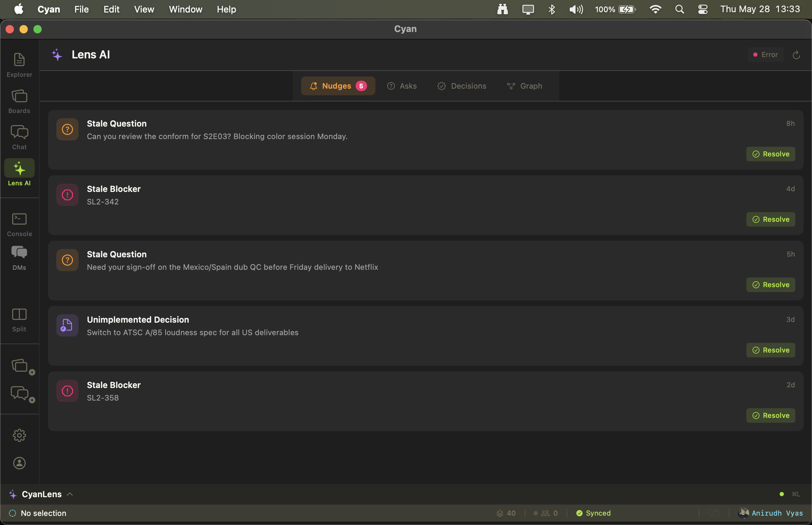The width and height of the screenshot is (812, 525).
Task: Click the Anirudh Vyas user name
Action: tap(777, 513)
